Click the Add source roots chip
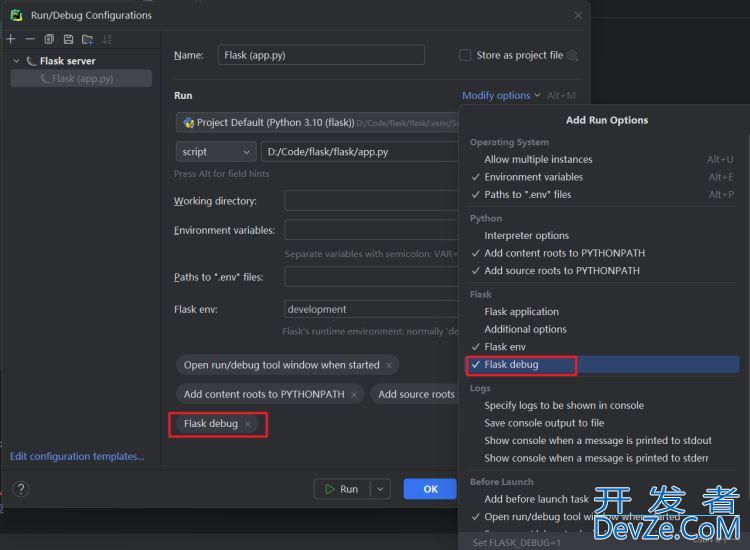This screenshot has height=550, width=750. (x=416, y=395)
